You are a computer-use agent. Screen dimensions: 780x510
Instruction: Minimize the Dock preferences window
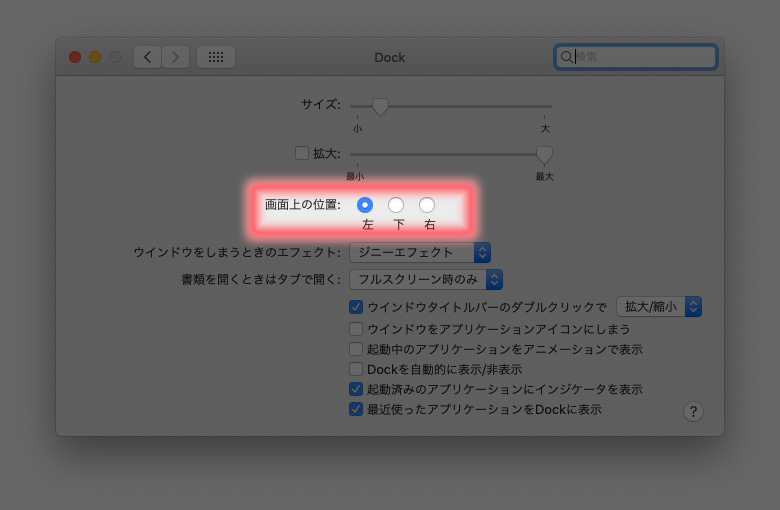point(95,57)
